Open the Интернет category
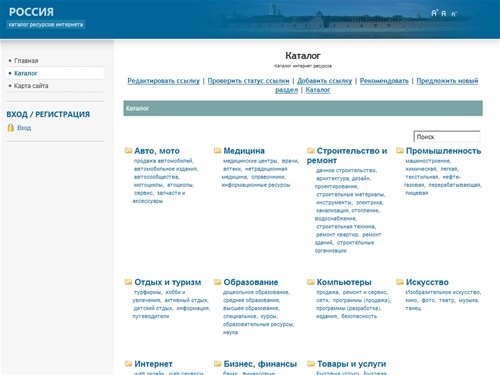 click(x=153, y=364)
